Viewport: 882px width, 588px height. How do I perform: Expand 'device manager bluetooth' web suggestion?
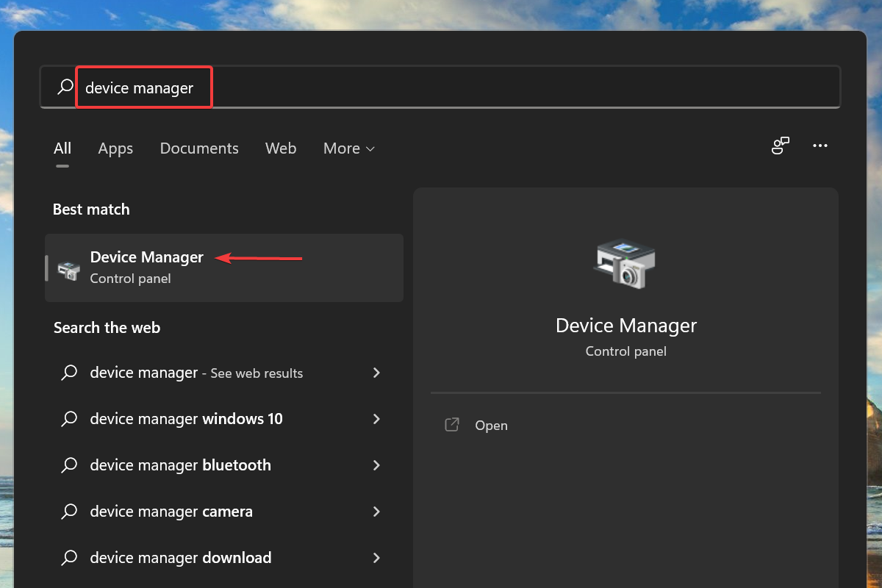click(376, 465)
